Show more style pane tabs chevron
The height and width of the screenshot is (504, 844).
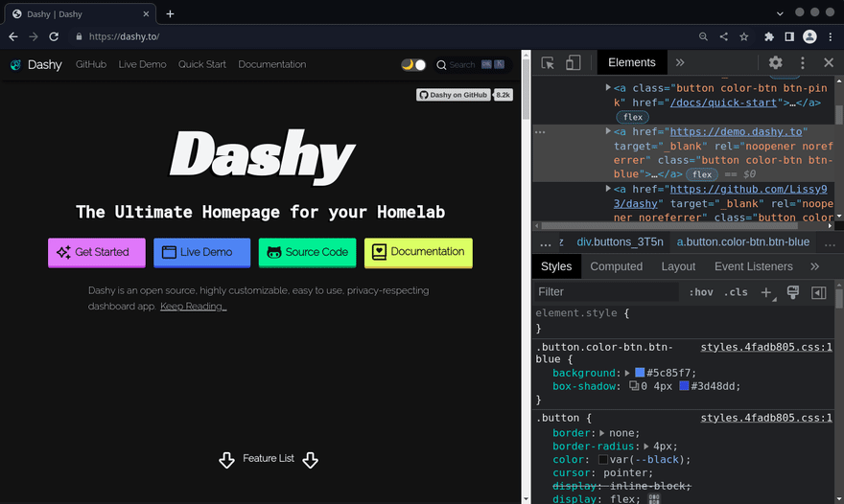pyautogui.click(x=814, y=266)
